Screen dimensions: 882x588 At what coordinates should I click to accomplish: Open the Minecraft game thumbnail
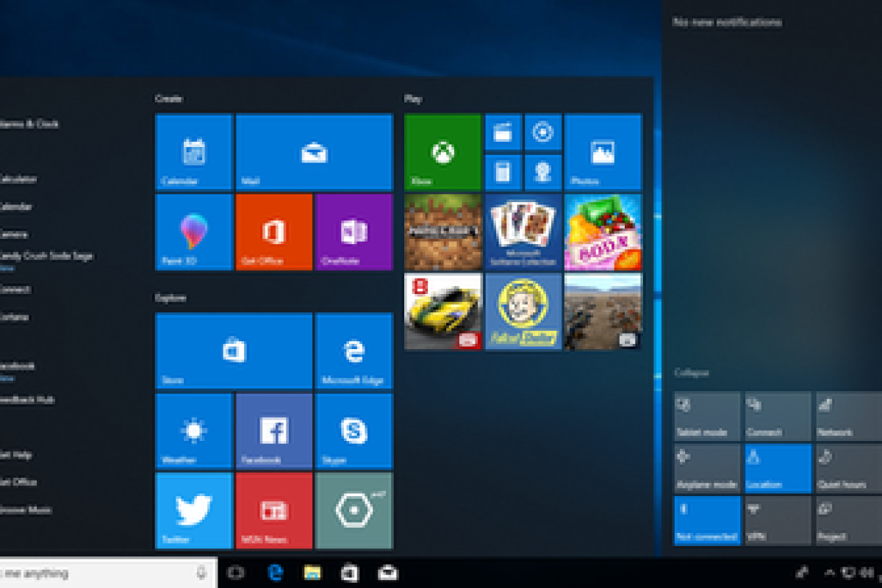443,232
